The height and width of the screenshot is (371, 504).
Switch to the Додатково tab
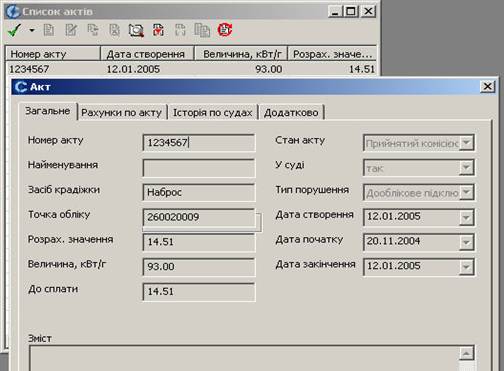[291, 112]
